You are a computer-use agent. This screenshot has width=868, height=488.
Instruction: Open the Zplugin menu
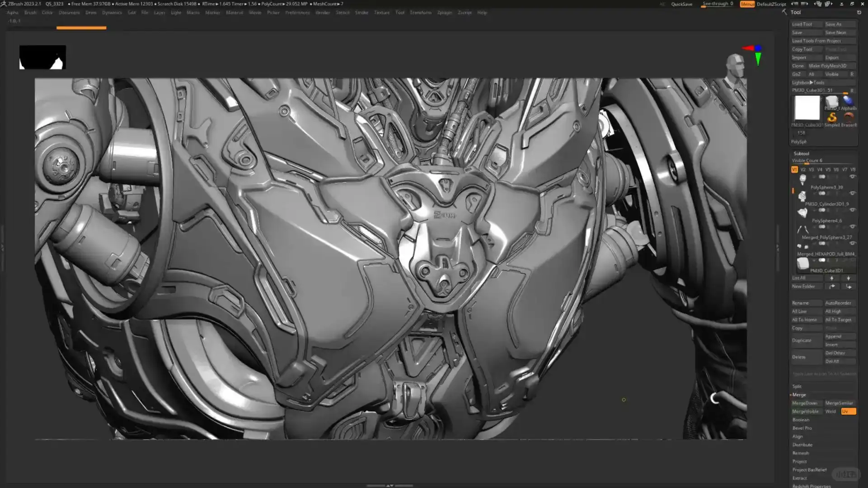[444, 13]
